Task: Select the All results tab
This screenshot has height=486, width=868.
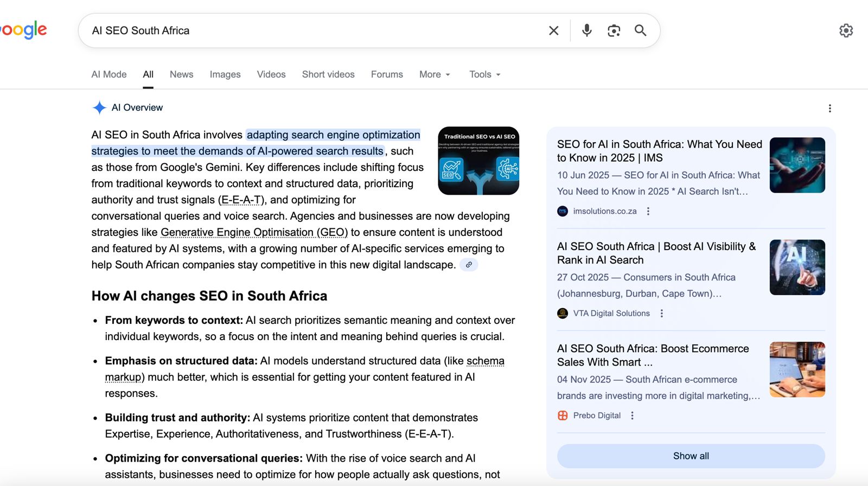Action: pos(148,74)
